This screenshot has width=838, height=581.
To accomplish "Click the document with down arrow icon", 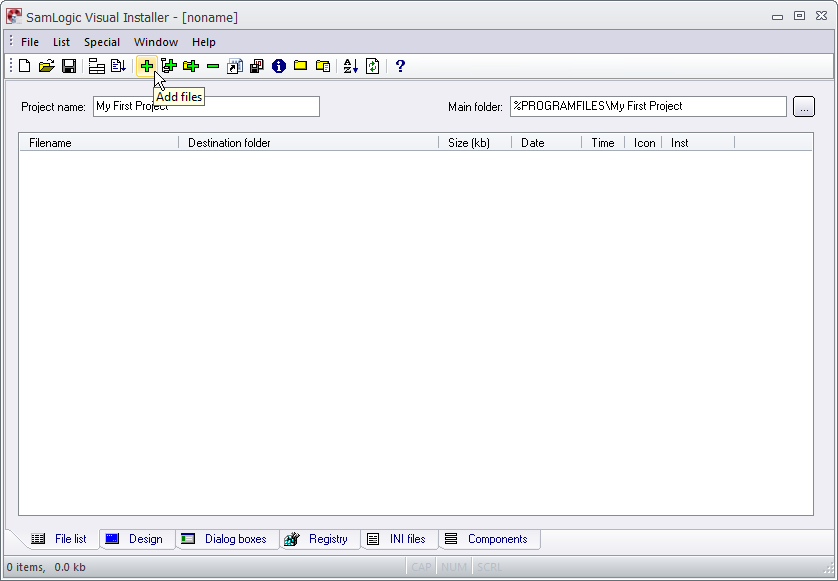I will pos(118,66).
